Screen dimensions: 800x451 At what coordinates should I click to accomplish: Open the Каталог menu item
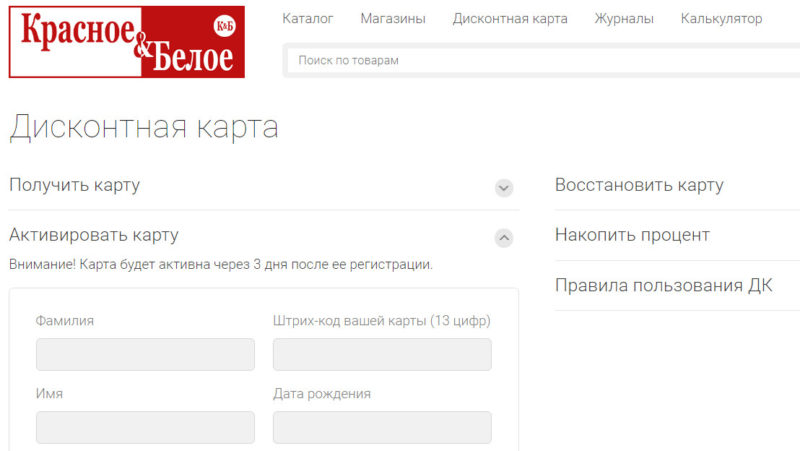(x=308, y=19)
